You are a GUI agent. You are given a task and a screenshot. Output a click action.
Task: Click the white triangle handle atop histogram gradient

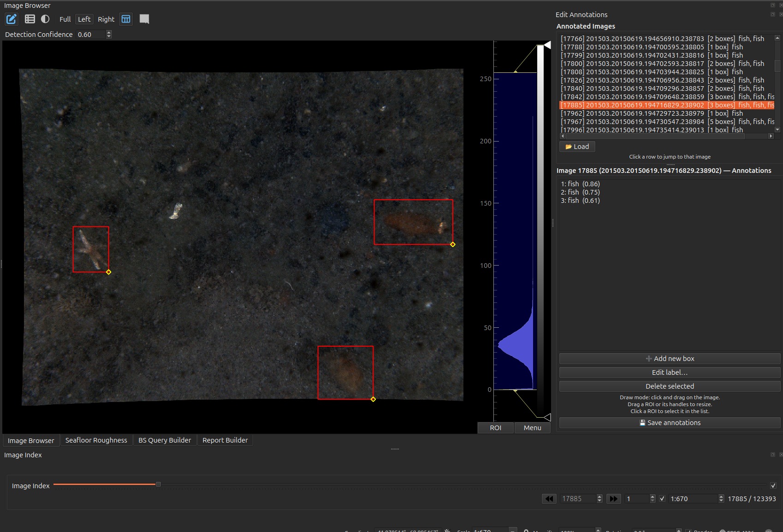[547, 45]
